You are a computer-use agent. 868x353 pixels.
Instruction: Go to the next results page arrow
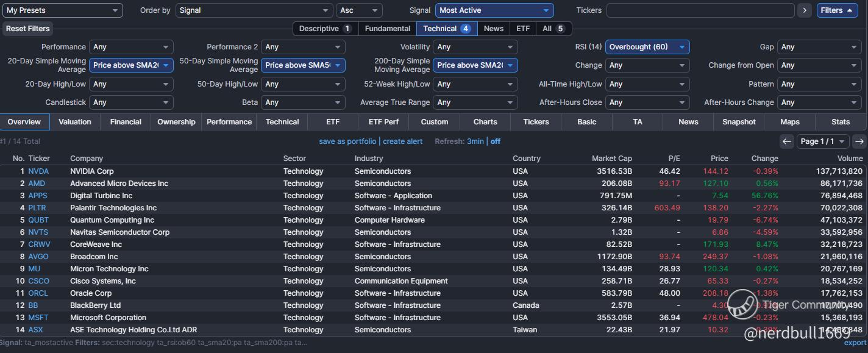point(859,141)
